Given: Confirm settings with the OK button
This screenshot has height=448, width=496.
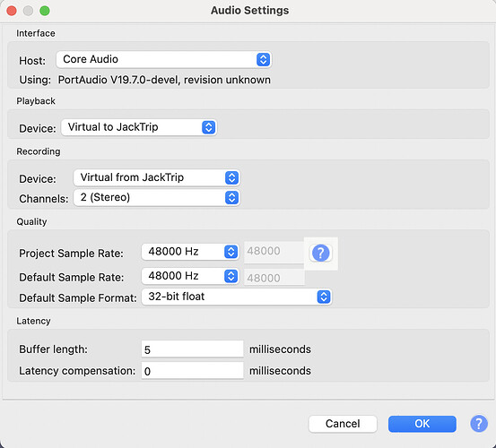Looking at the screenshot, I should [x=422, y=424].
